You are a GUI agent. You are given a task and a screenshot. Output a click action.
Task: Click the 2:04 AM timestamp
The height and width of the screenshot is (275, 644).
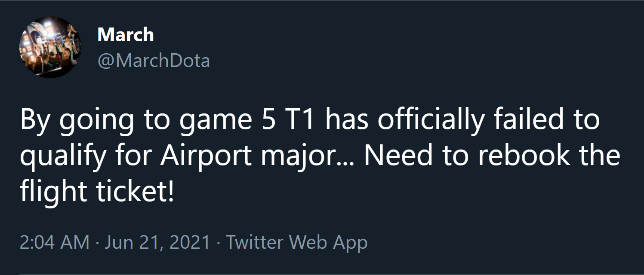pos(55,242)
